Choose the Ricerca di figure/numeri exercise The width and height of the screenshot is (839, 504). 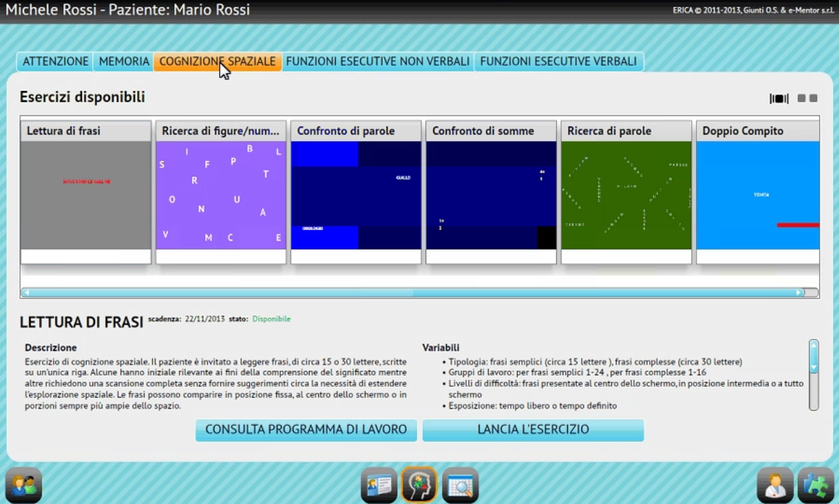coord(221,194)
